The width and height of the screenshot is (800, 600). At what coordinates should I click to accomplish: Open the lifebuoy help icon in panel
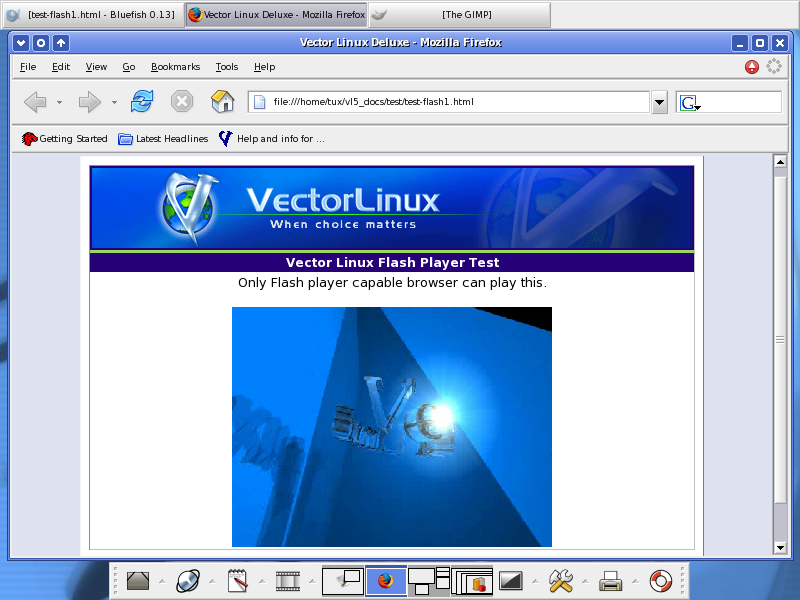(661, 581)
